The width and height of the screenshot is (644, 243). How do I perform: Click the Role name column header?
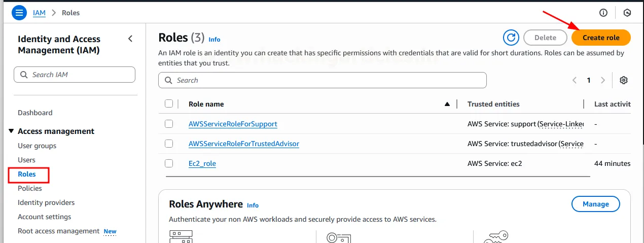206,104
